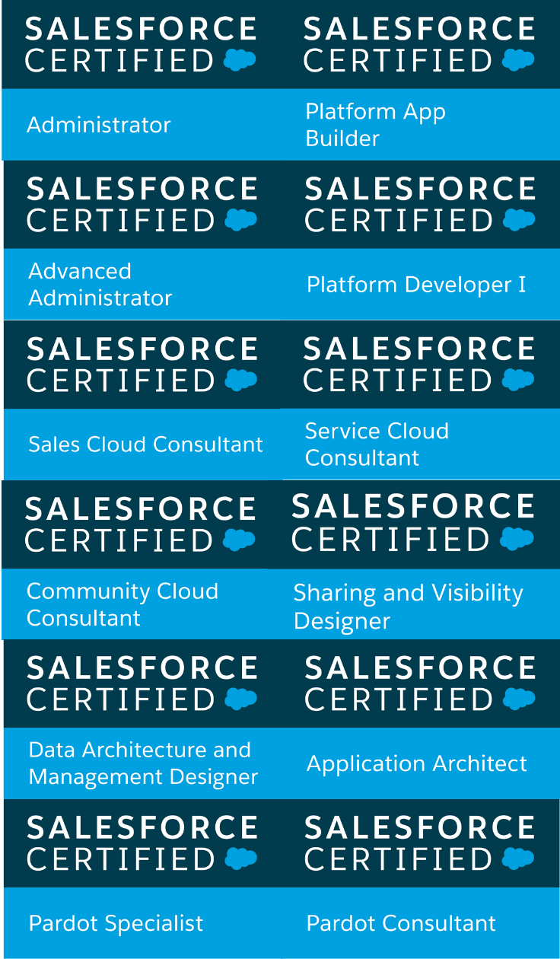Click the cloud icon on Community Cloud Consultant badge
This screenshot has height=959, width=560.
click(x=239, y=540)
